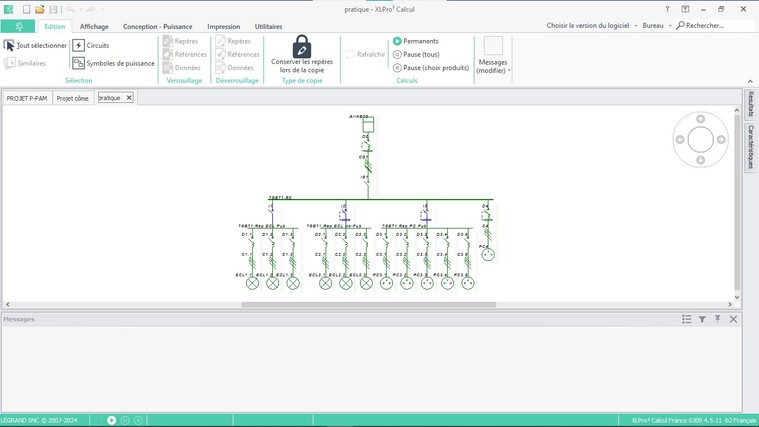Open a project with the folder icon
The image size is (759, 427).
pos(40,9)
